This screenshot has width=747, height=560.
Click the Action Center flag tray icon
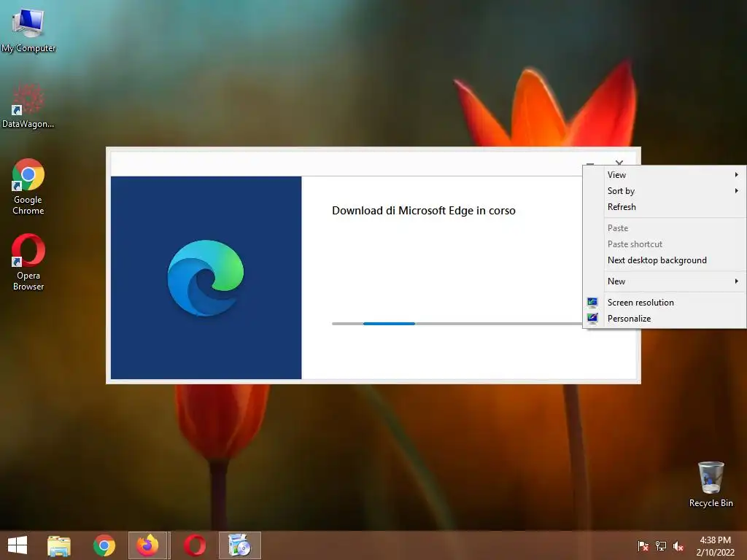pyautogui.click(x=643, y=546)
